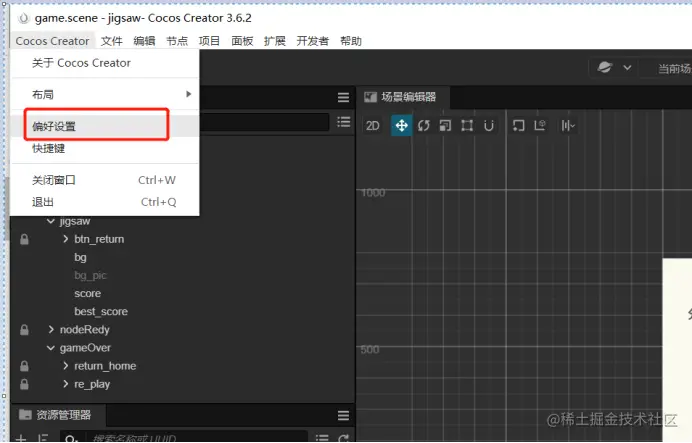
Task: Select the score node
Action: (87, 293)
